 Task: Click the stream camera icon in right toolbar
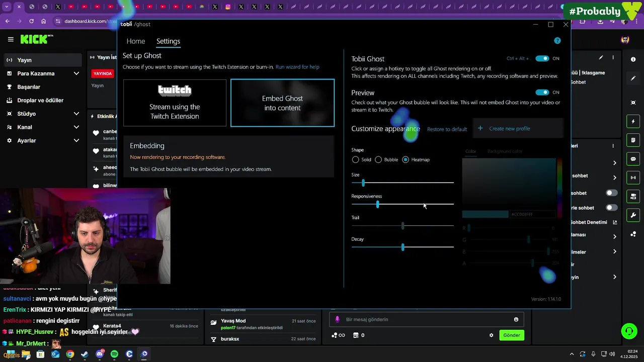point(633,196)
